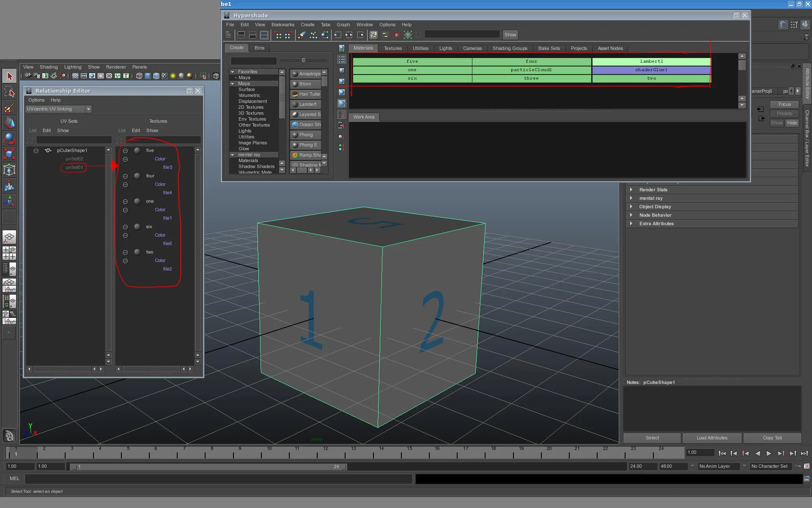Click into the MEL command line
Image resolution: width=812 pixels, height=508 pixels.
coord(219,479)
